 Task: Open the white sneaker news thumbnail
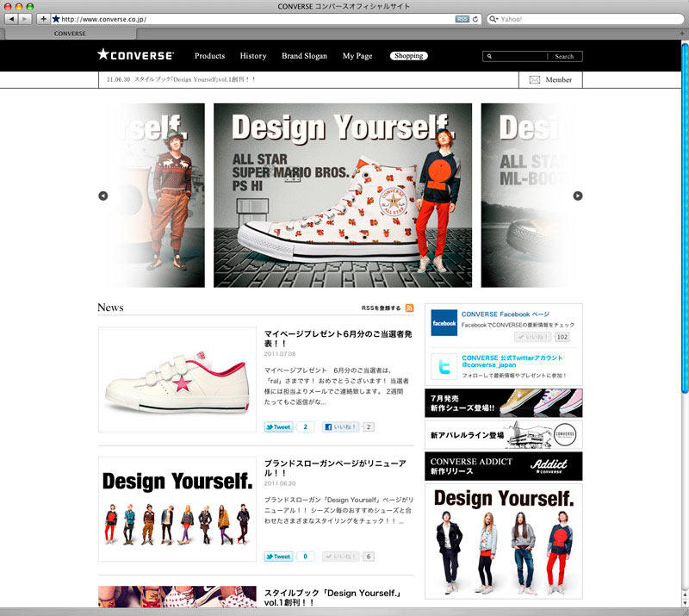[x=177, y=379]
